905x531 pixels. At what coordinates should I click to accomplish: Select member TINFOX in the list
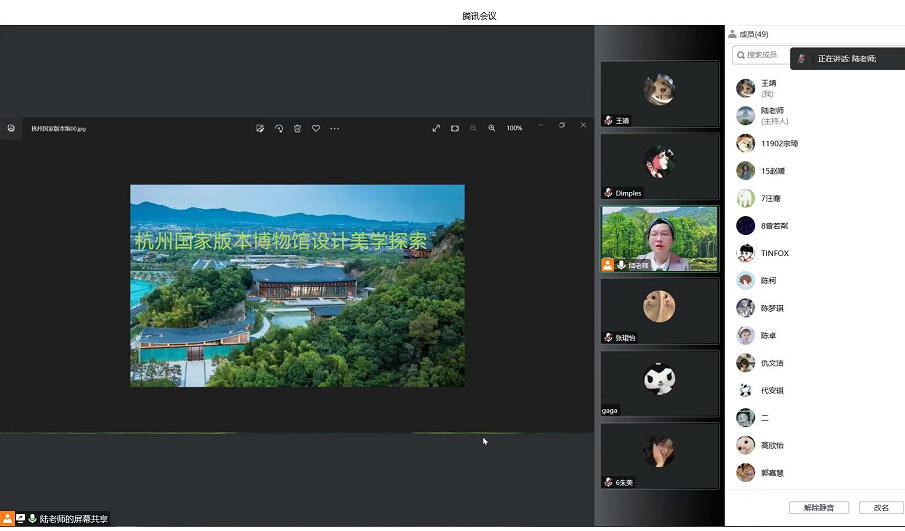click(x=774, y=253)
